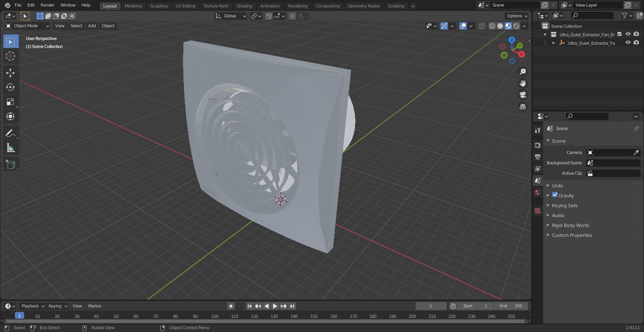Open the View Layer properties tab
644x332 pixels.
537,169
